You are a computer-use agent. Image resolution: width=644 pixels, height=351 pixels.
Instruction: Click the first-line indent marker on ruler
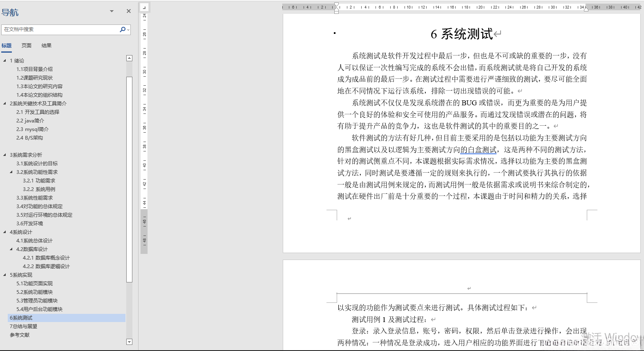[336, 5]
